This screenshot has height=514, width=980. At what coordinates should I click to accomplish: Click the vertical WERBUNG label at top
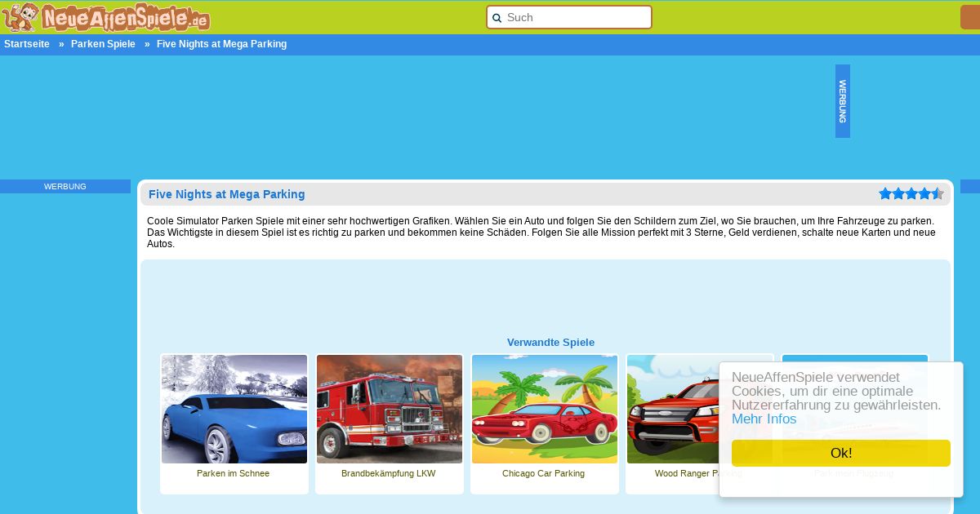point(843,101)
